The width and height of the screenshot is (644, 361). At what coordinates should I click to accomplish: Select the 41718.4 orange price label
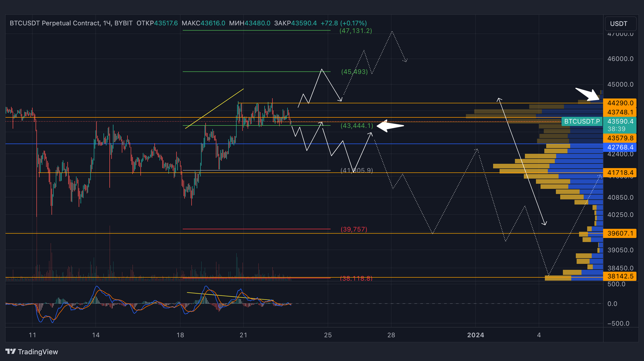click(620, 172)
